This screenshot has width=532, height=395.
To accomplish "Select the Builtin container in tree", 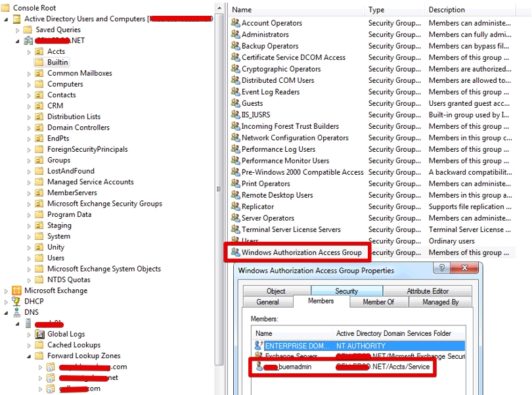I will click(57, 62).
